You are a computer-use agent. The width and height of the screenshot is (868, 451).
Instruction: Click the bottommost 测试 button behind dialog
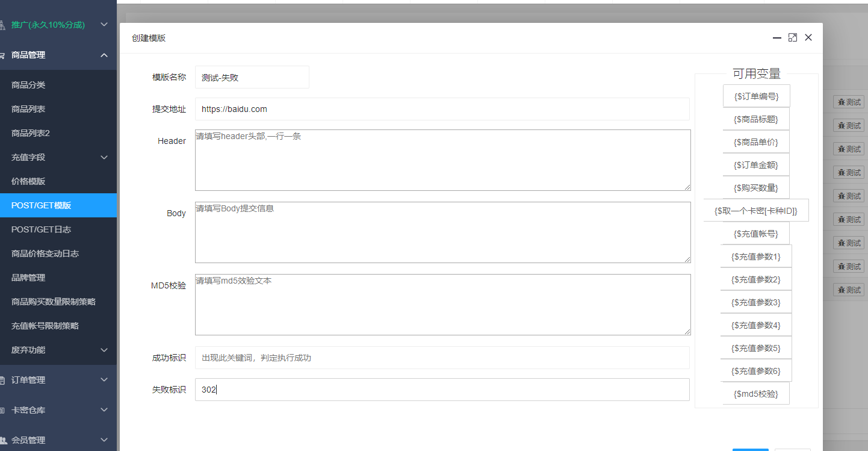pos(848,290)
